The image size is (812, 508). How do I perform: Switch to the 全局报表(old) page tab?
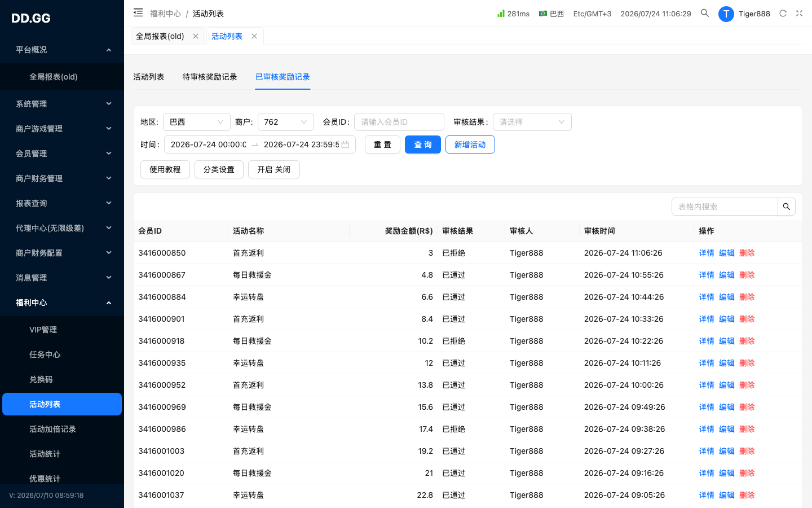tap(160, 36)
